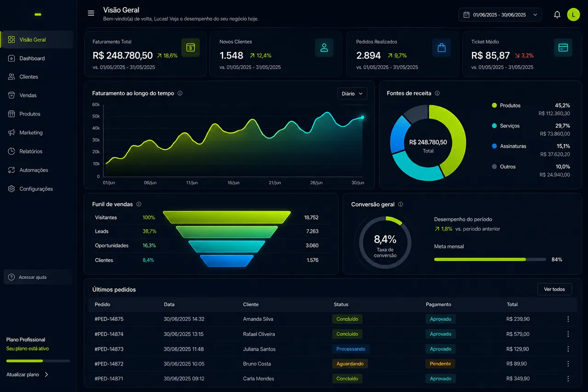Click the Marketing megaphone icon

pyautogui.click(x=11, y=132)
